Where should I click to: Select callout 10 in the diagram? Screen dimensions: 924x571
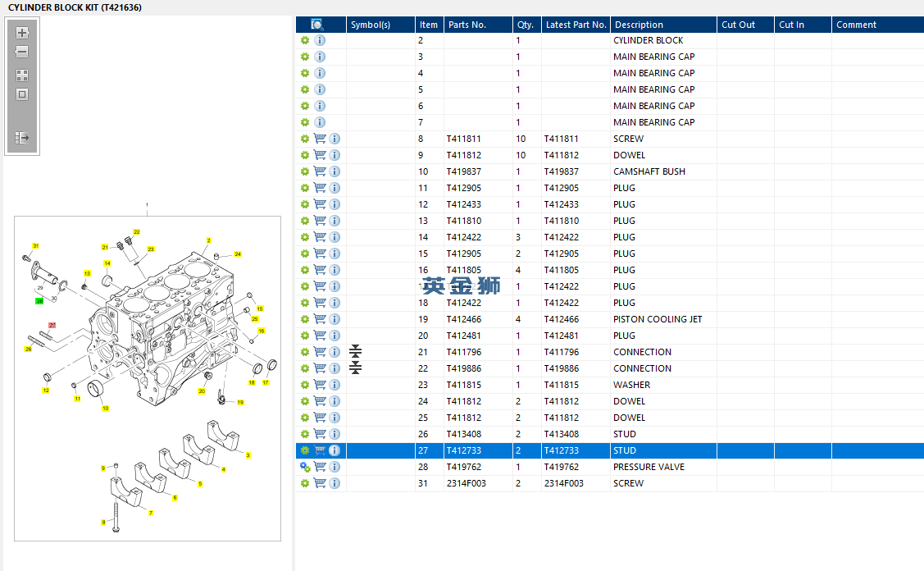click(106, 409)
